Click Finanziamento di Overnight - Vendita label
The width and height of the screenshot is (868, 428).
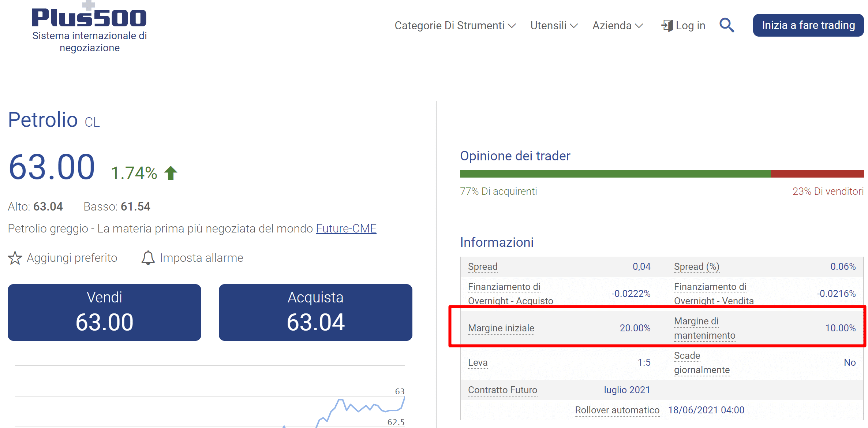[x=714, y=294]
